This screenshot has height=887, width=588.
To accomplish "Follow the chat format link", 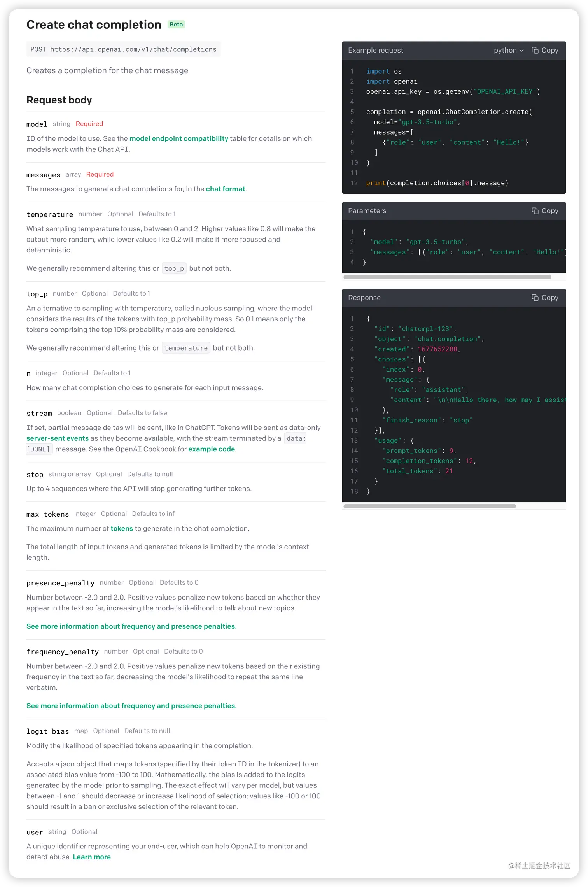I will (225, 189).
